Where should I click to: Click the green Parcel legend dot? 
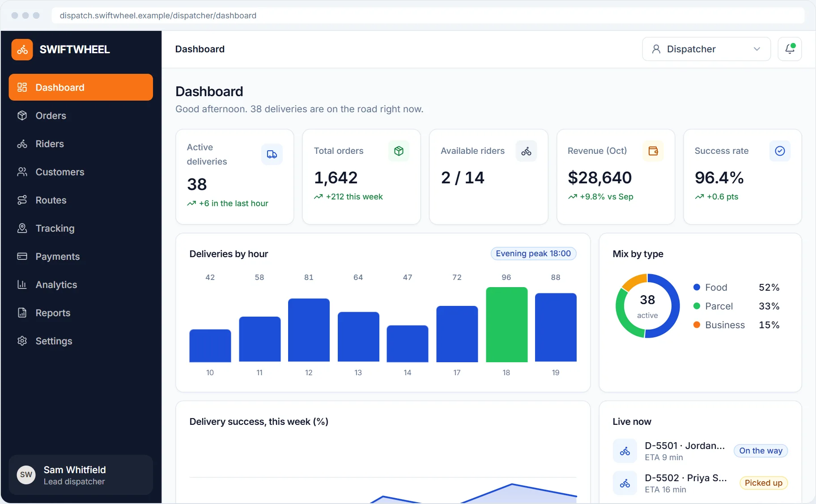tap(697, 306)
